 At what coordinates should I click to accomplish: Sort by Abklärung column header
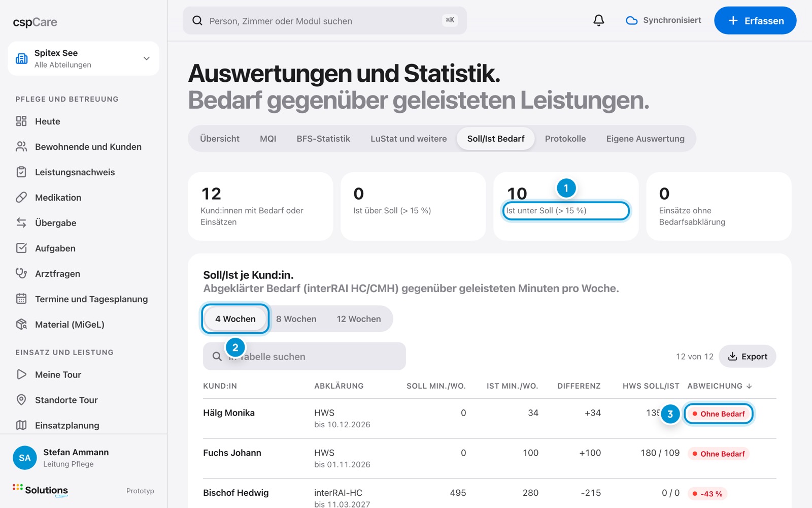[x=339, y=386]
